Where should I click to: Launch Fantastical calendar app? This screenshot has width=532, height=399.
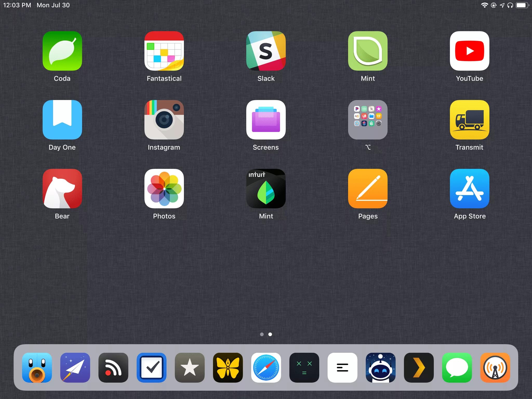pos(164,51)
